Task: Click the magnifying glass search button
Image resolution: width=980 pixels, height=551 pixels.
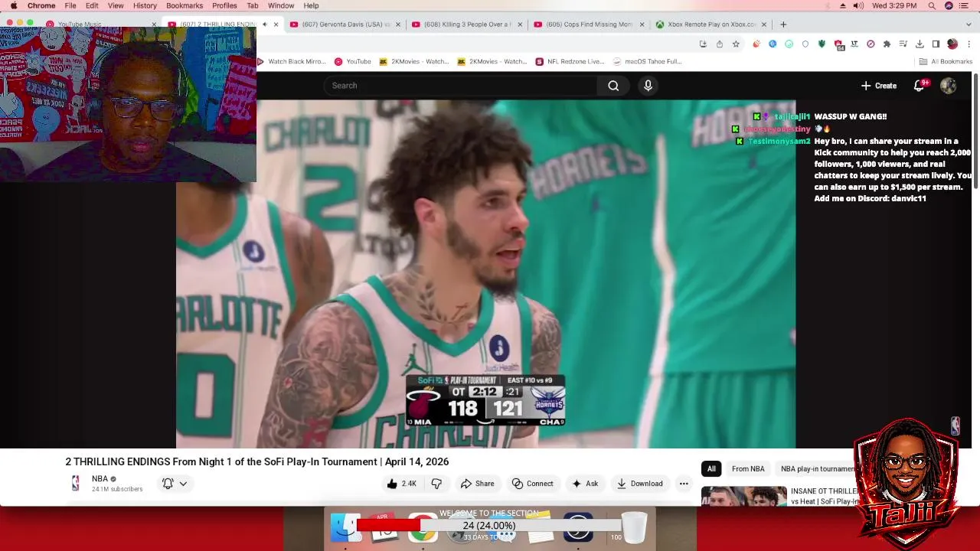Action: click(x=613, y=86)
